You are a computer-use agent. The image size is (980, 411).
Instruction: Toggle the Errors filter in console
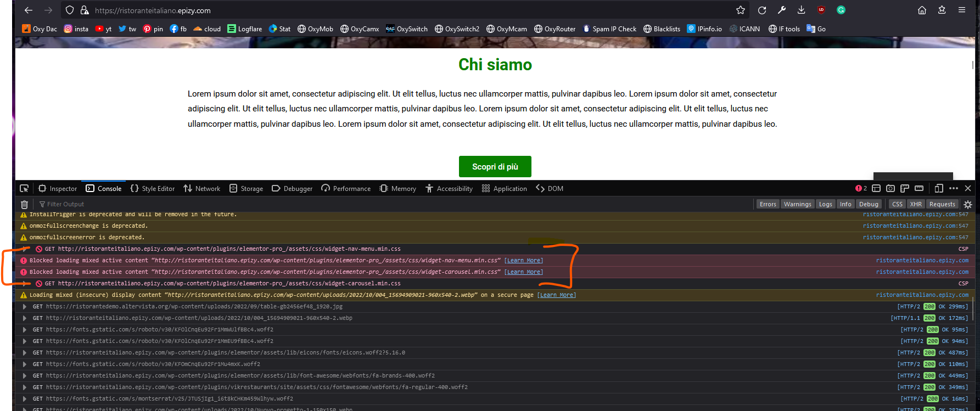(x=768, y=204)
